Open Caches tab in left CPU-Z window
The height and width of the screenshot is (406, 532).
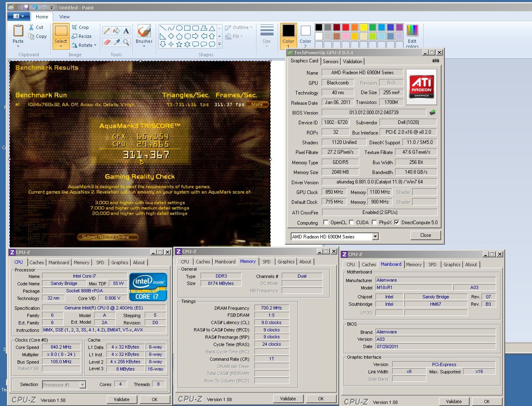pos(36,263)
